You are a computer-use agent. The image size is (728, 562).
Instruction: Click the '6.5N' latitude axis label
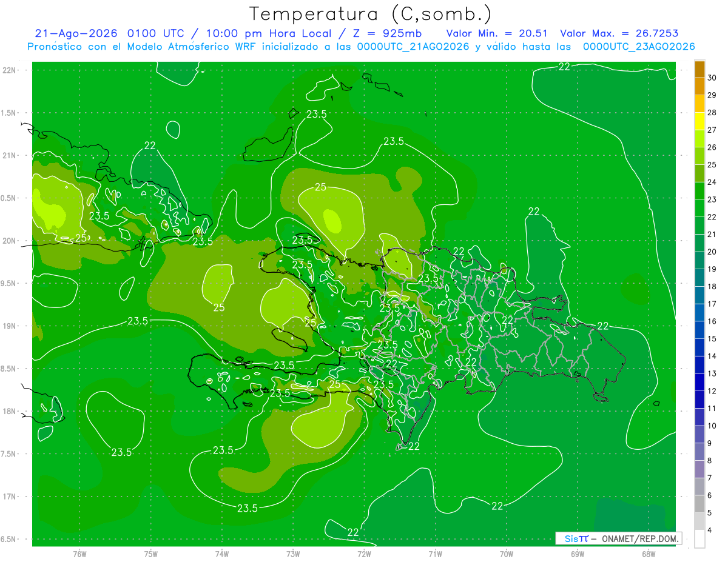point(9,539)
